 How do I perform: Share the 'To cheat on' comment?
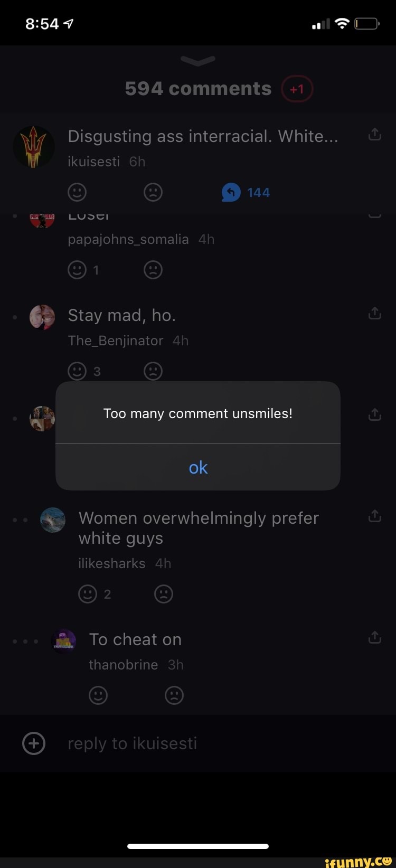374,637
